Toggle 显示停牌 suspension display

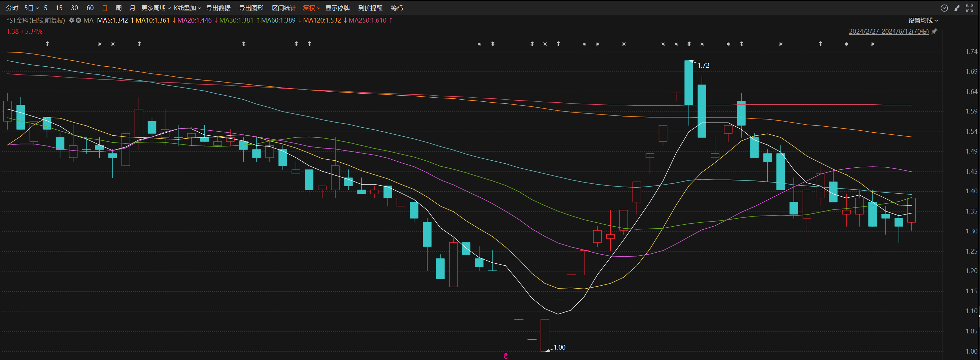[x=337, y=8]
